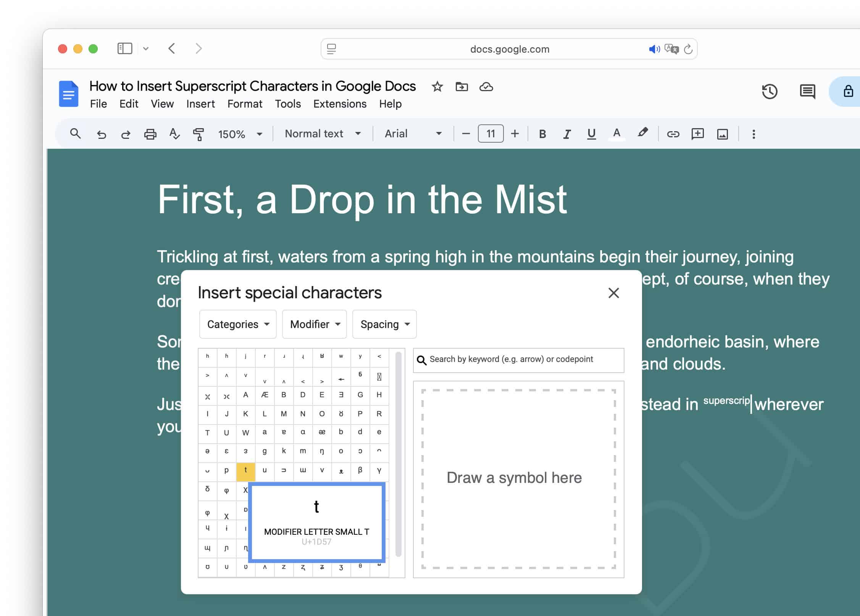Viewport: 860px width, 616px height.
Task: Toggle bold formatting
Action: pyautogui.click(x=542, y=133)
